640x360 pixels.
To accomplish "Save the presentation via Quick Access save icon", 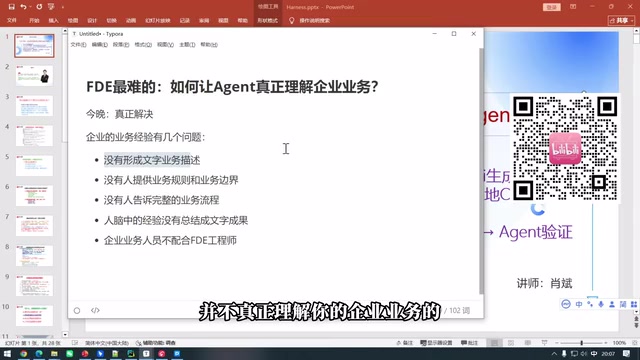I will (x=11, y=7).
